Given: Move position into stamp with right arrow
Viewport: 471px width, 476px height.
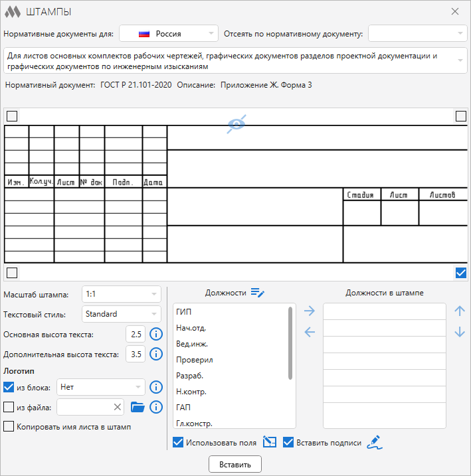Looking at the screenshot, I should click(x=310, y=311).
